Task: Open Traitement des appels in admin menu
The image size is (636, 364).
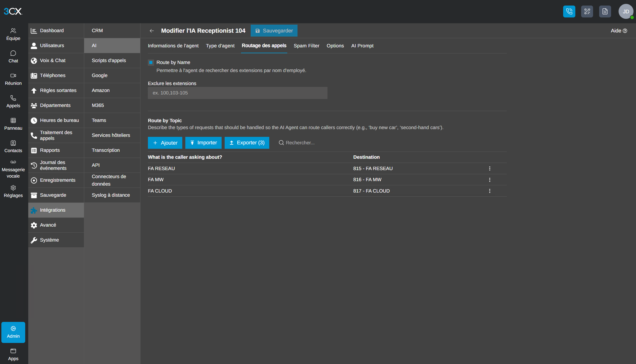Action: pyautogui.click(x=56, y=135)
